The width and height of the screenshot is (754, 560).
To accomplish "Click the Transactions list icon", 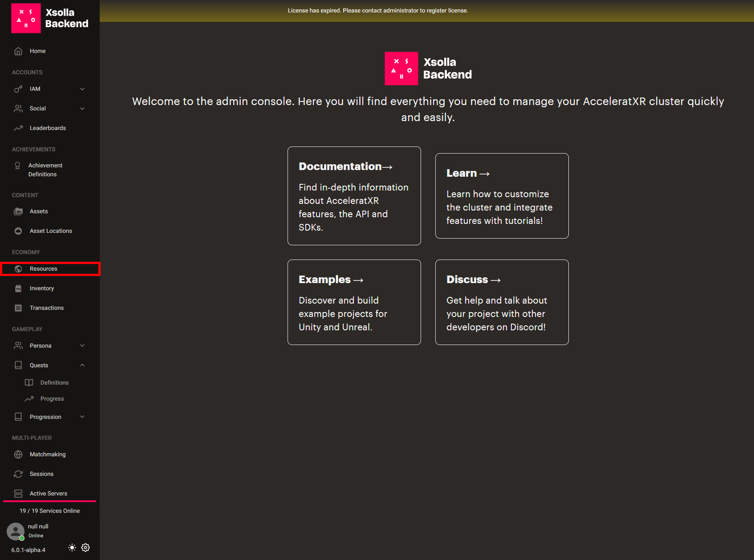I will coord(18,308).
